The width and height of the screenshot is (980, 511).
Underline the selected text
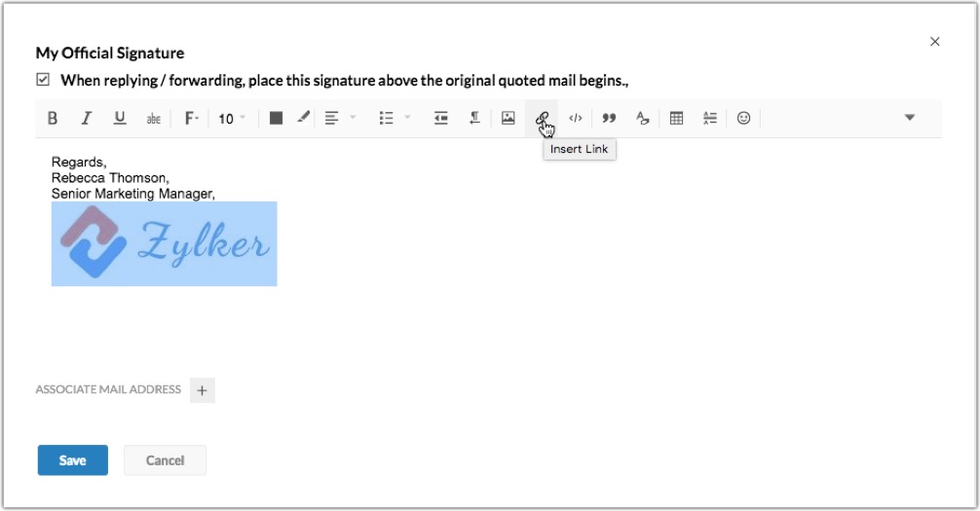120,118
